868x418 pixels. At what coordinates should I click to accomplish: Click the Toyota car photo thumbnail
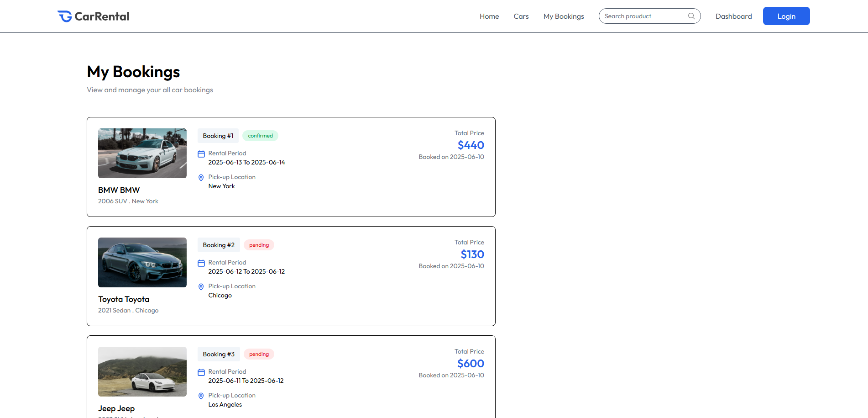tap(142, 262)
